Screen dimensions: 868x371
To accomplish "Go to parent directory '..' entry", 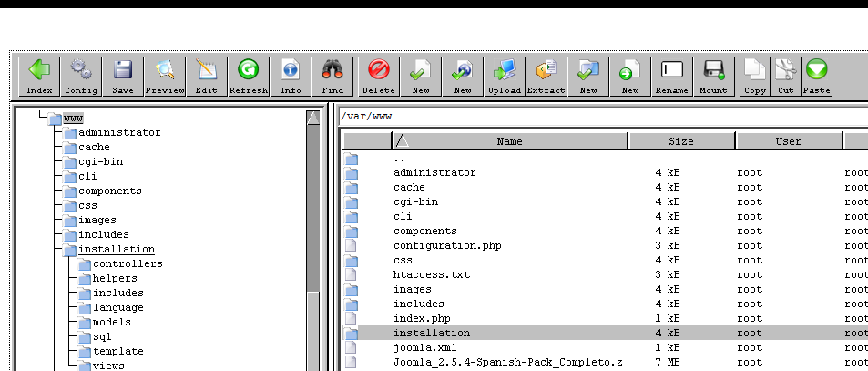I will click(399, 158).
